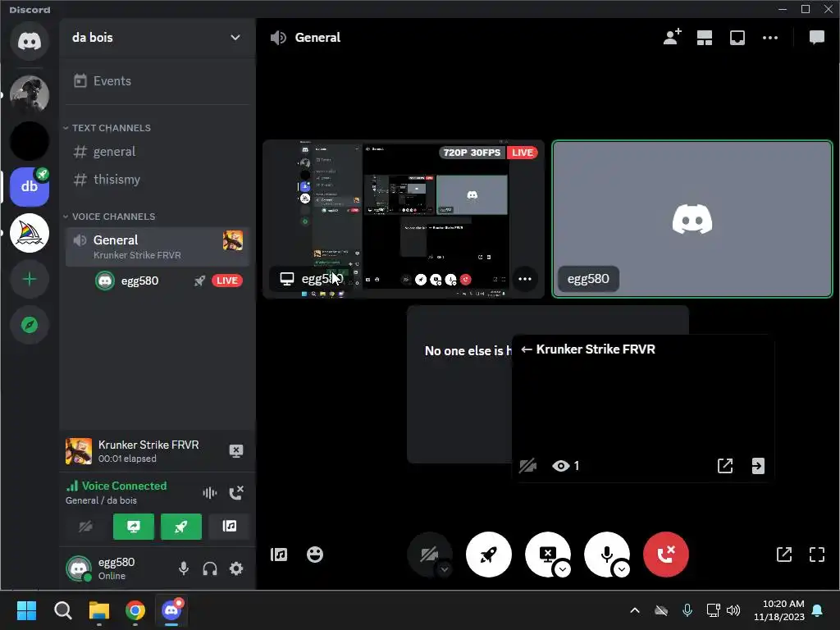Camera off icon in Krunker popout

(527, 466)
